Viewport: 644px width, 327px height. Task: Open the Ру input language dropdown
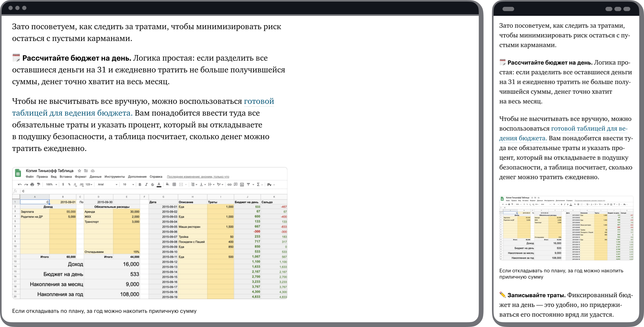pyautogui.click(x=271, y=185)
